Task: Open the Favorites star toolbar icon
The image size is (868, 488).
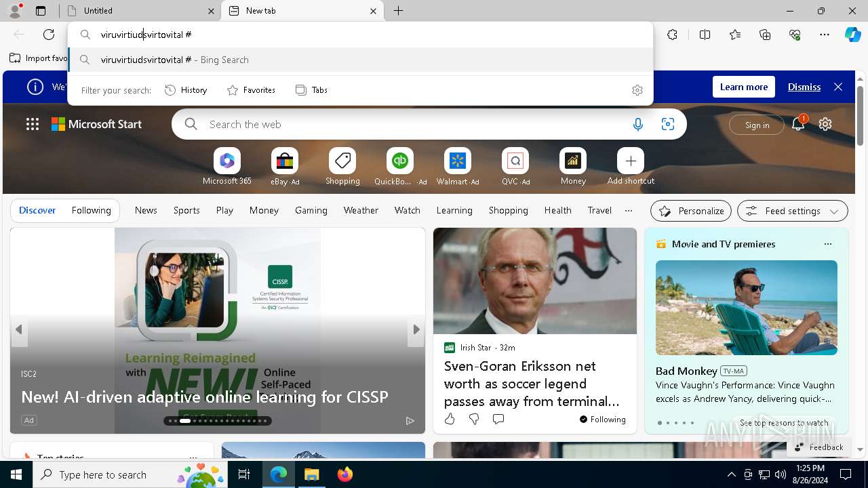Action: coord(735,35)
